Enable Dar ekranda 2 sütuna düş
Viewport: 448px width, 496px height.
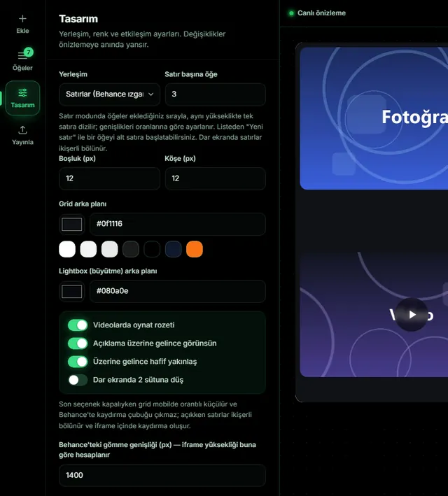pyautogui.click(x=78, y=380)
